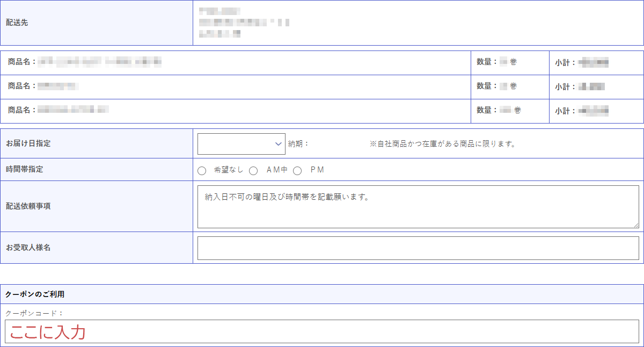Image resolution: width=644 pixels, height=347 pixels.
Task: Click the 数量 cell of the third product
Action: 499,110
